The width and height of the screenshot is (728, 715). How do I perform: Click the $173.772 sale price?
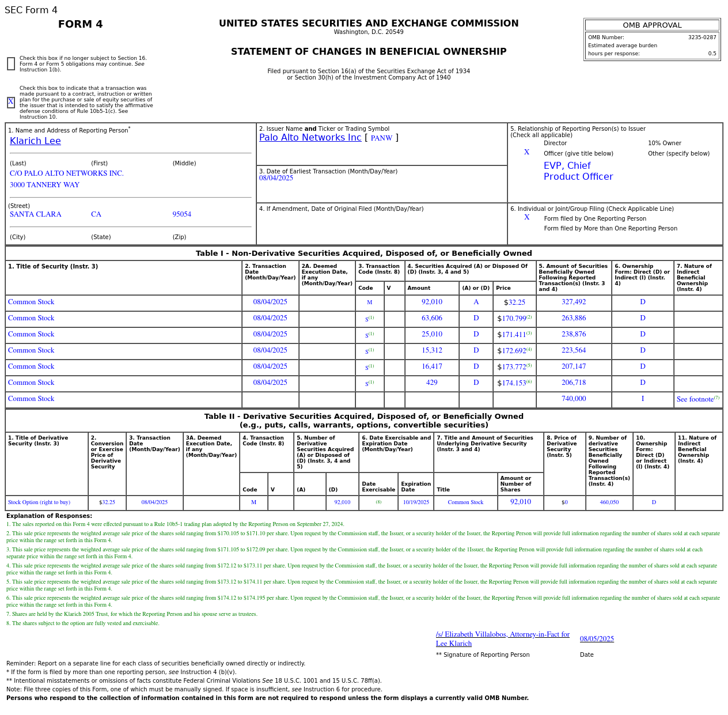tap(514, 366)
